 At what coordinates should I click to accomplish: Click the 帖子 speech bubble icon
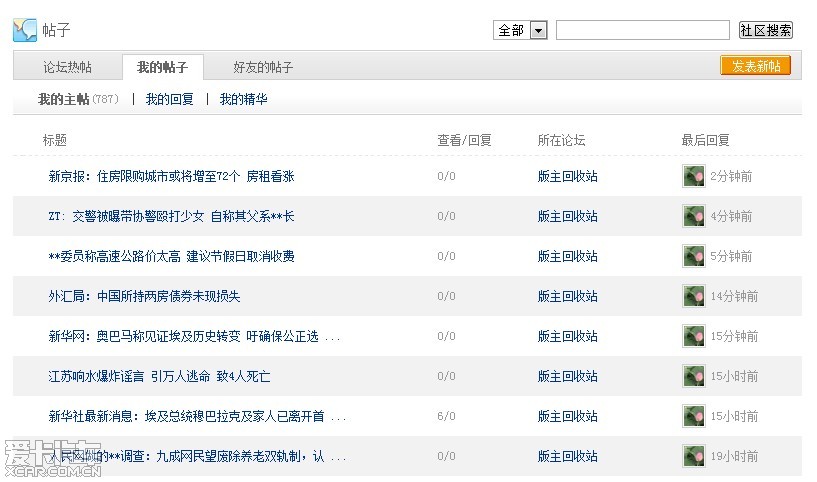[24, 30]
